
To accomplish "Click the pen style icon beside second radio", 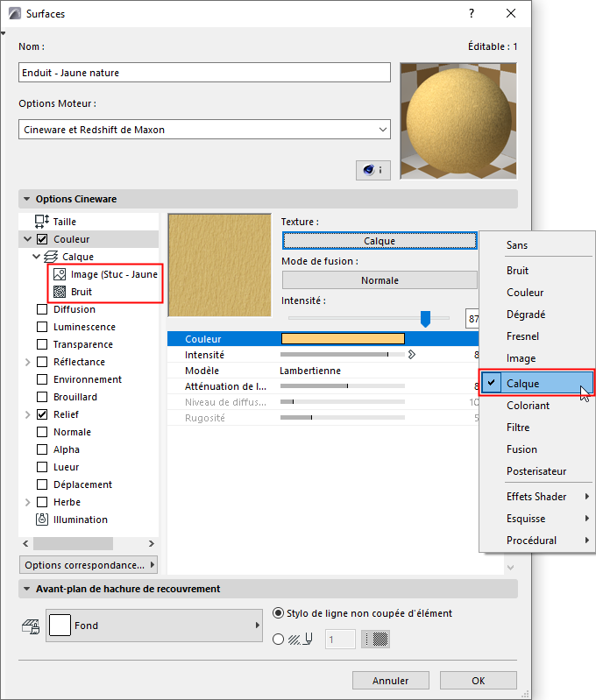I will [300, 640].
